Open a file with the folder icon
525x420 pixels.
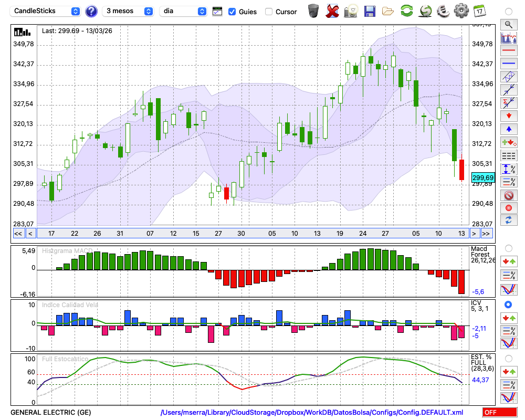pyautogui.click(x=388, y=12)
